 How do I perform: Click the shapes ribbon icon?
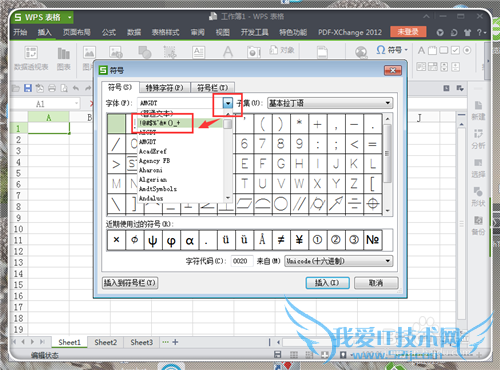pos(145,52)
